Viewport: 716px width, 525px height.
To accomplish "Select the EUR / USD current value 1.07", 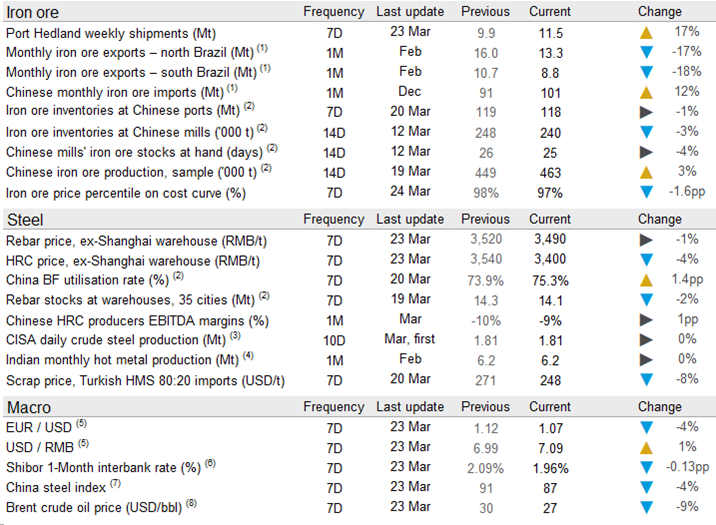I will [x=550, y=427].
